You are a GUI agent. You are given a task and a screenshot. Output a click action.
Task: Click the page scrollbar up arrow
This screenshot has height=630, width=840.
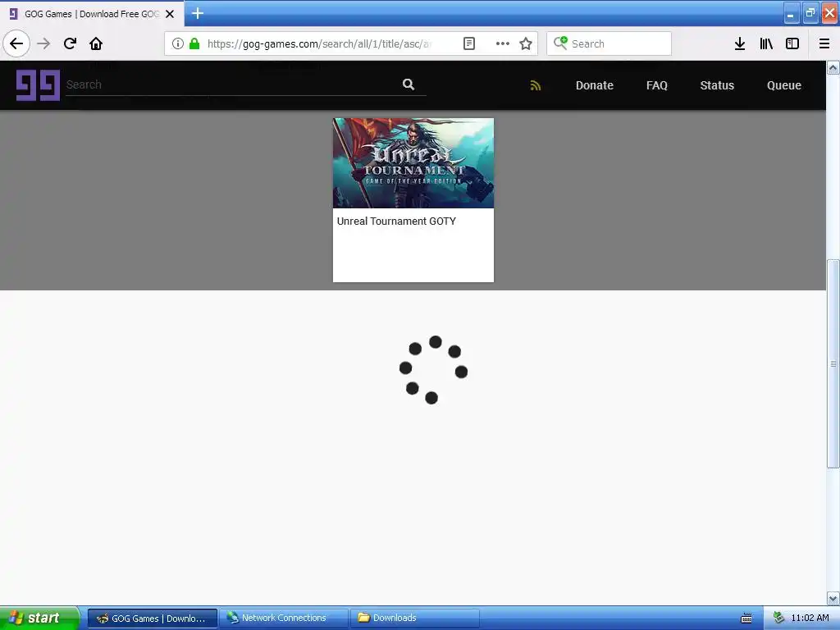[833, 67]
